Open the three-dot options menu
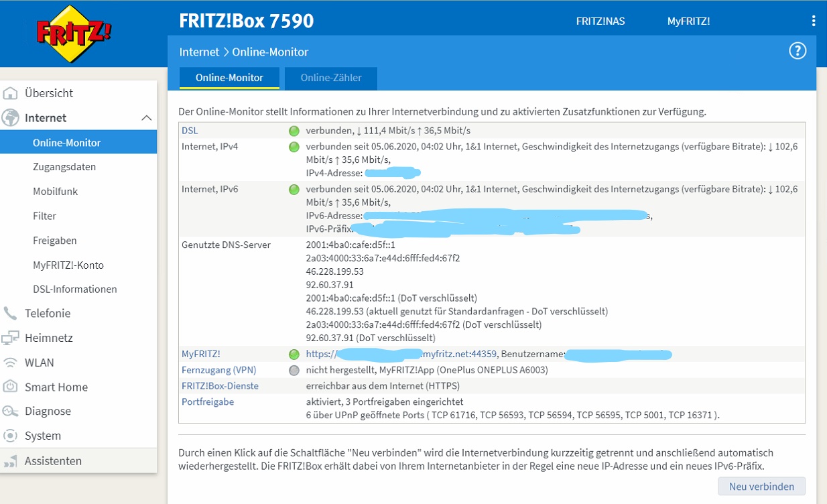The height and width of the screenshot is (504, 827). tap(814, 21)
